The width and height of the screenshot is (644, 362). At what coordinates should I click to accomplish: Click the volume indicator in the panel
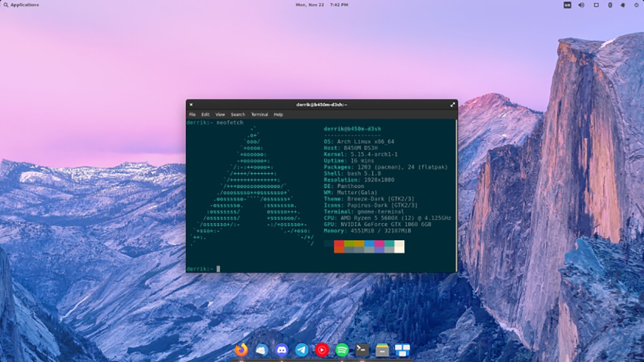pyautogui.click(x=581, y=4)
